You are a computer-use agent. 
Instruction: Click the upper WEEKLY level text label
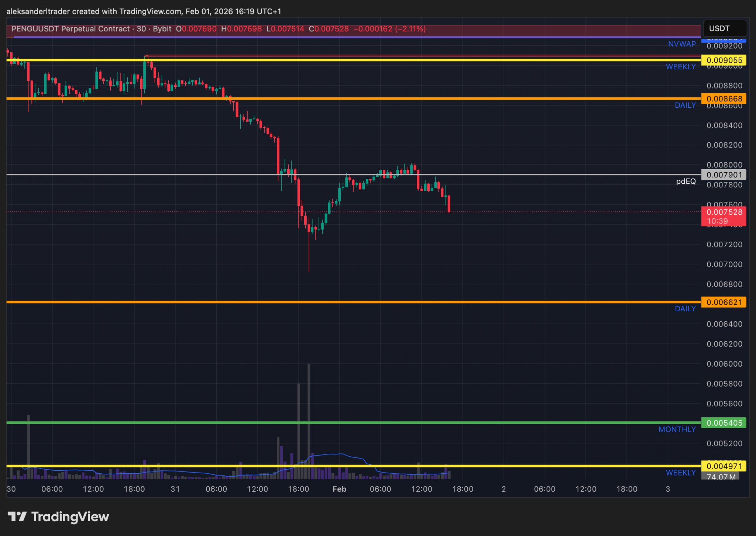click(680, 67)
